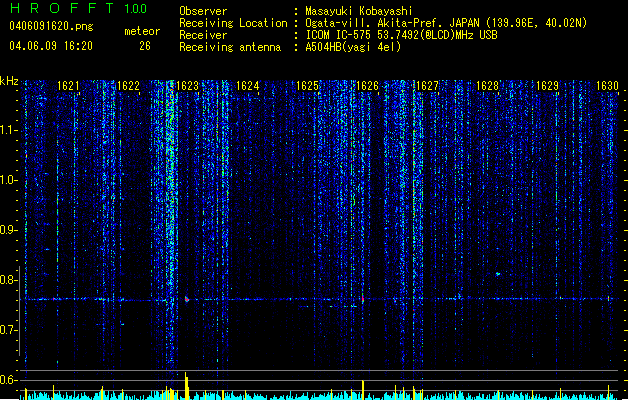Click the 0.6 kHz axis label
The image size is (629, 400).
click(9, 380)
